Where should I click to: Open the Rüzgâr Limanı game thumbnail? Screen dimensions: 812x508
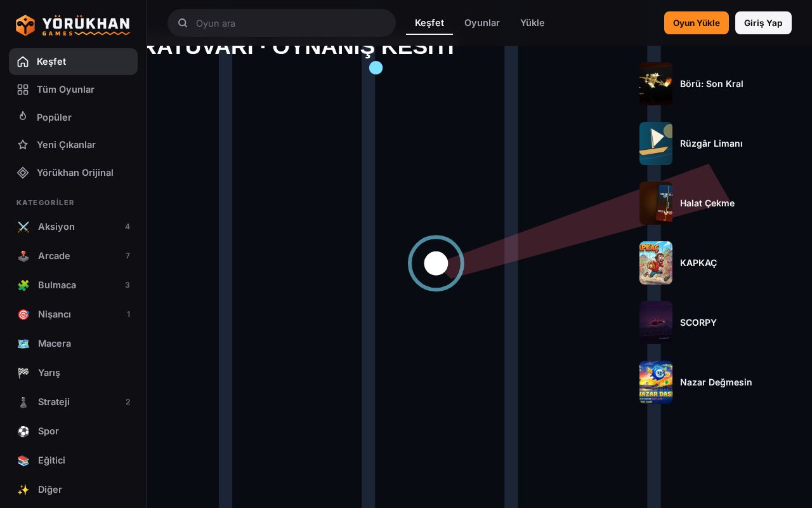click(656, 144)
